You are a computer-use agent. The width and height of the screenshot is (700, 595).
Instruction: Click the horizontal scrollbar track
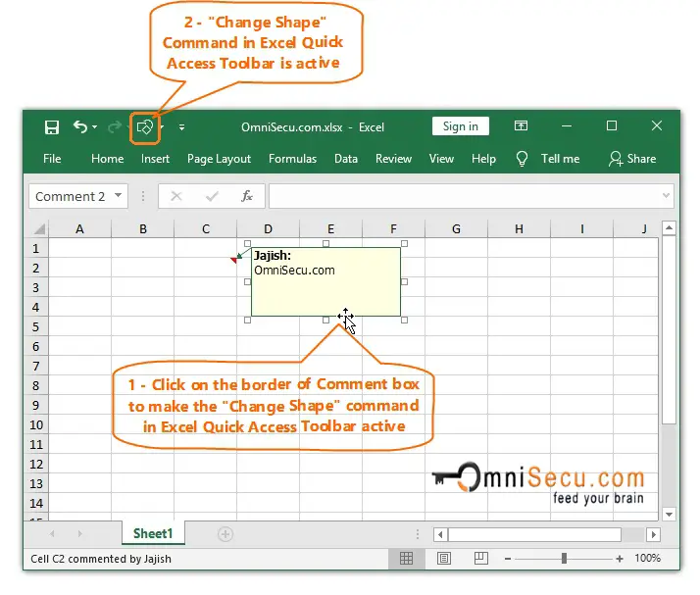point(633,534)
